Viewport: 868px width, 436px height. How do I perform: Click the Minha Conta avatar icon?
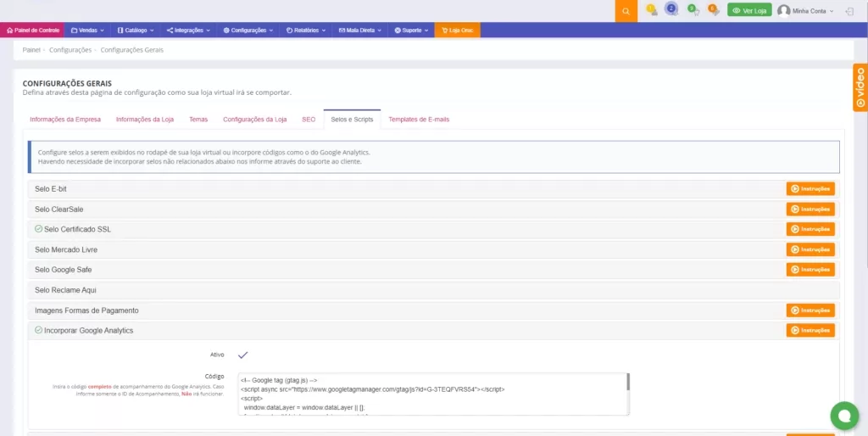pyautogui.click(x=783, y=10)
